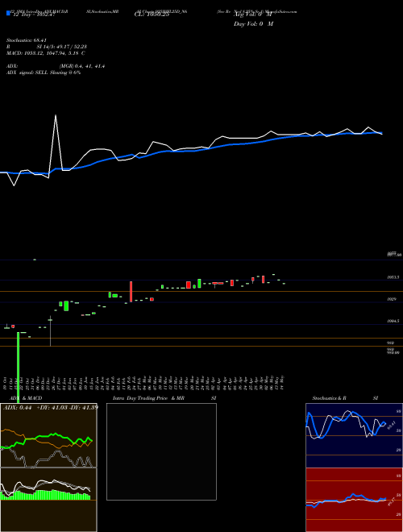
Task: Select the 1053.5 price axis label
Action: (x=393, y=277)
